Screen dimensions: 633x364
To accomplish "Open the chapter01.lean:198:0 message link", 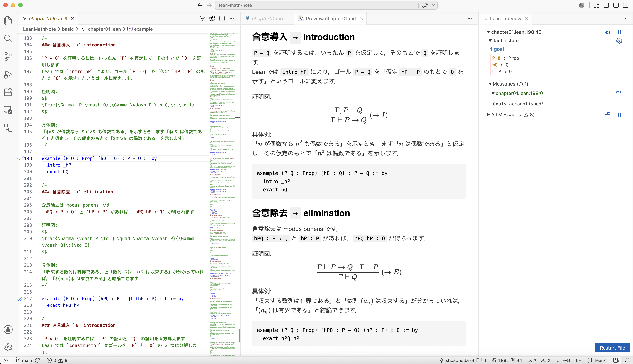I will [519, 94].
